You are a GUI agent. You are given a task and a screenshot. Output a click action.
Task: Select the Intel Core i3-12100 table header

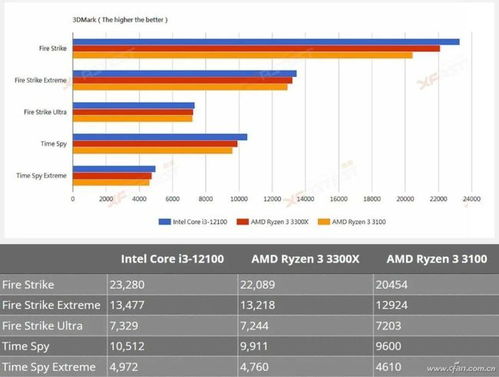(172, 259)
